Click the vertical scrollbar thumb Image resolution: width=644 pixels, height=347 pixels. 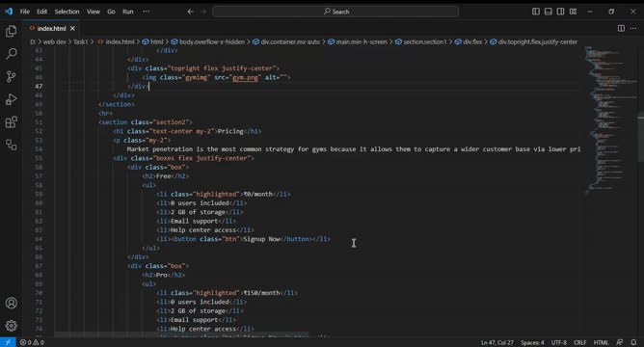click(x=641, y=138)
